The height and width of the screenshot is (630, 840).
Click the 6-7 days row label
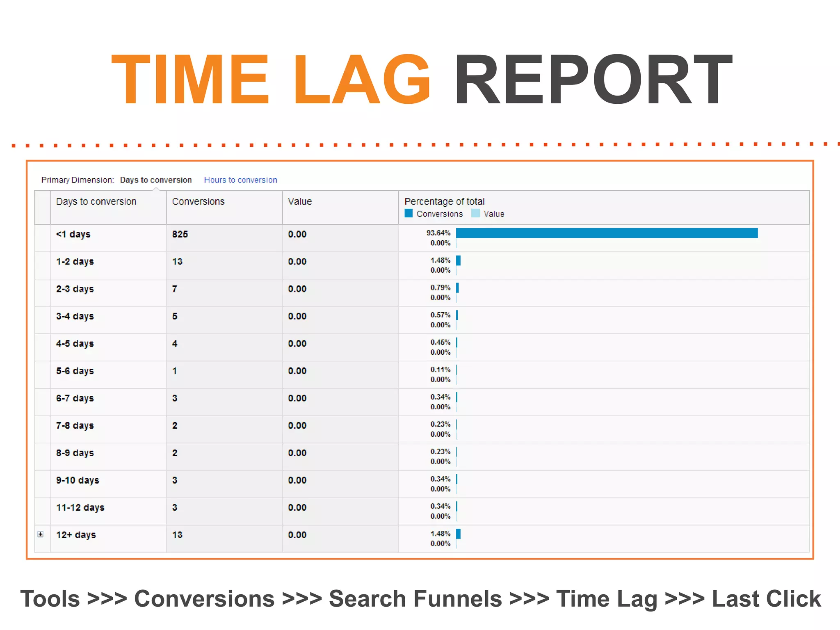(x=75, y=398)
